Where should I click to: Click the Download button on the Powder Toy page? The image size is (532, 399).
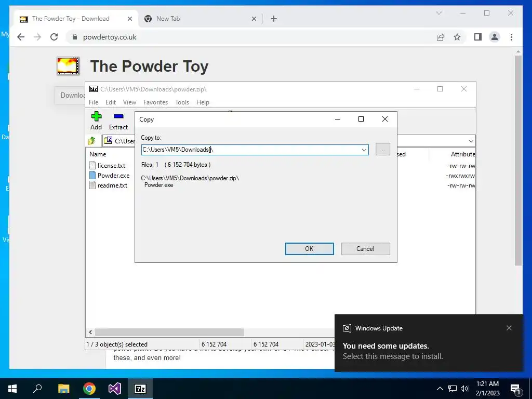pos(70,96)
